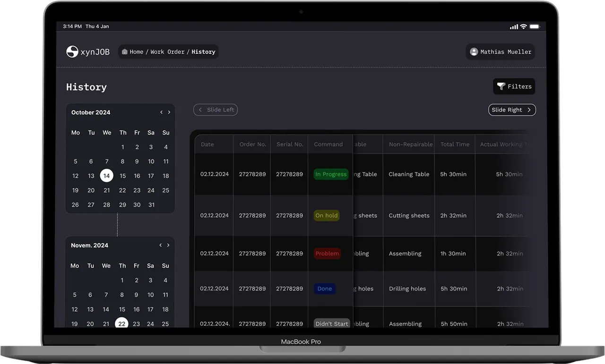Expand the previous month on November 2024 calendar

[x=160, y=245]
